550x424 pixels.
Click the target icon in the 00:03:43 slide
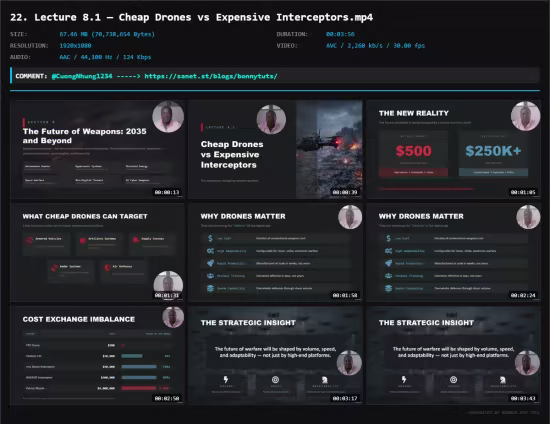tap(454, 379)
